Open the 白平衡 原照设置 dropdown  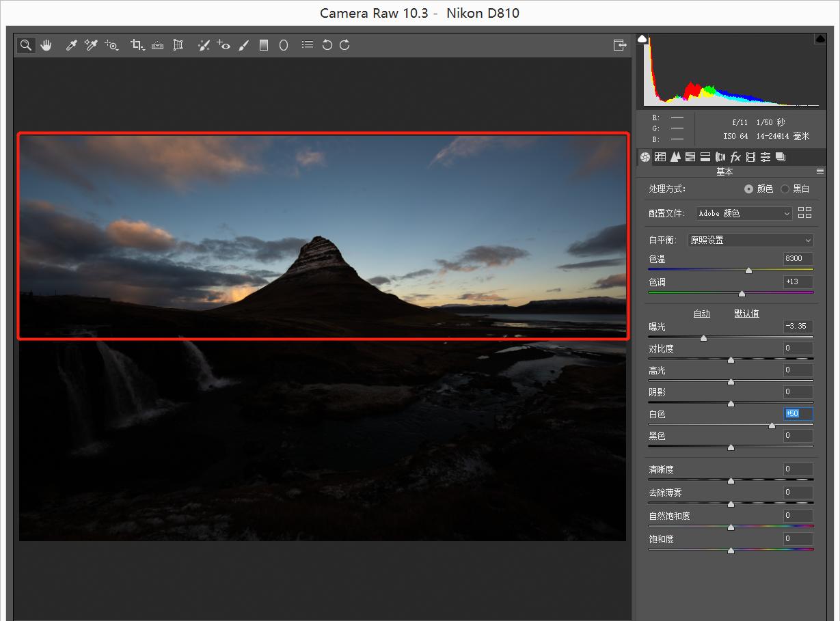tap(750, 240)
